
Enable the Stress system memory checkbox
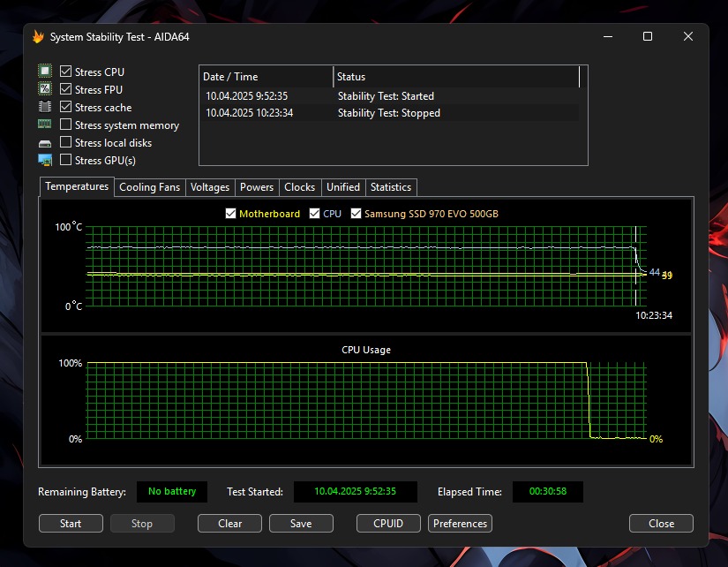66,125
